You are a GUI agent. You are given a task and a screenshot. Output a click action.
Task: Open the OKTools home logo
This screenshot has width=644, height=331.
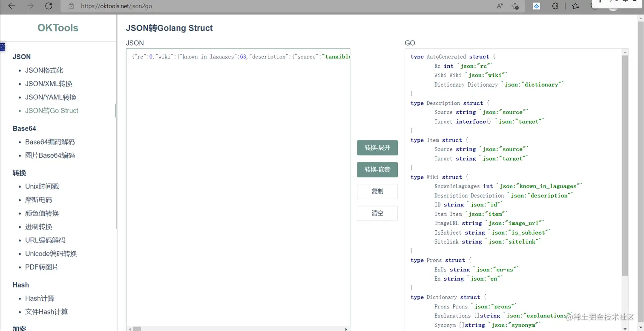[x=58, y=28]
